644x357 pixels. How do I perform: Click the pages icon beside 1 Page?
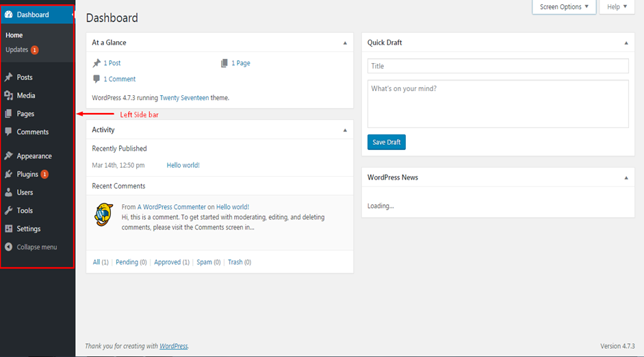(x=224, y=63)
